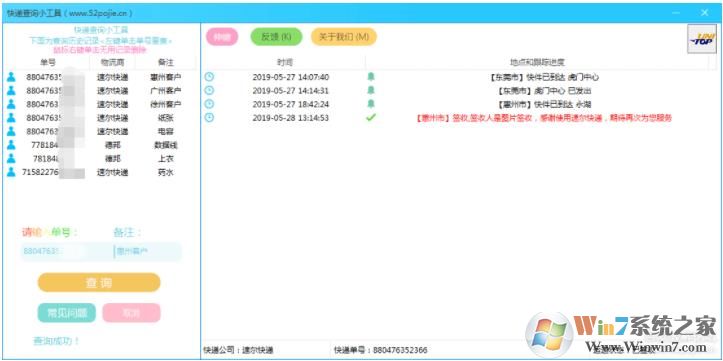Select the 广州客户 remark cell
This screenshot has height=361, width=723.
click(166, 91)
